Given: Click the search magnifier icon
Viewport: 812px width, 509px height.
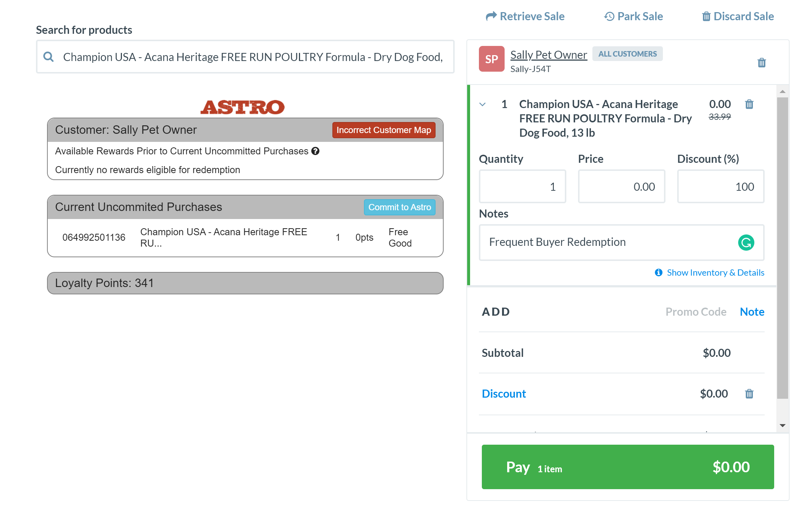Looking at the screenshot, I should point(48,57).
